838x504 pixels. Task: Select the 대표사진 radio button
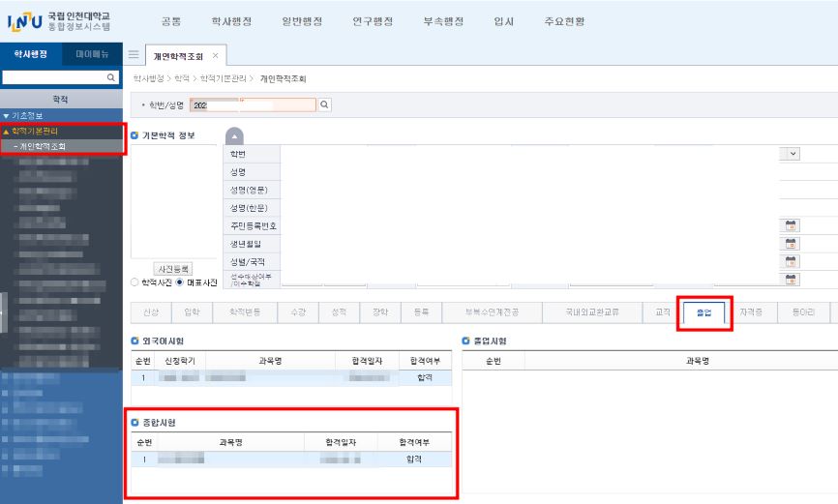pos(179,282)
